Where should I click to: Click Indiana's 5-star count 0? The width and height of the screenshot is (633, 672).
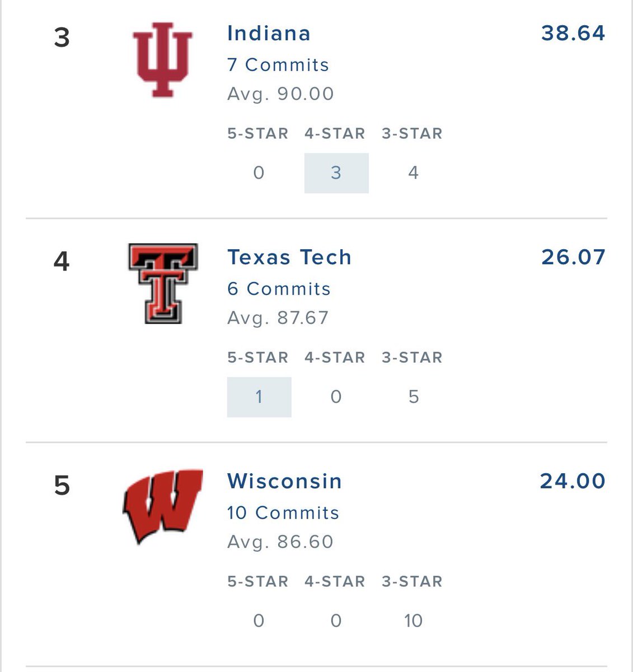[x=259, y=172]
